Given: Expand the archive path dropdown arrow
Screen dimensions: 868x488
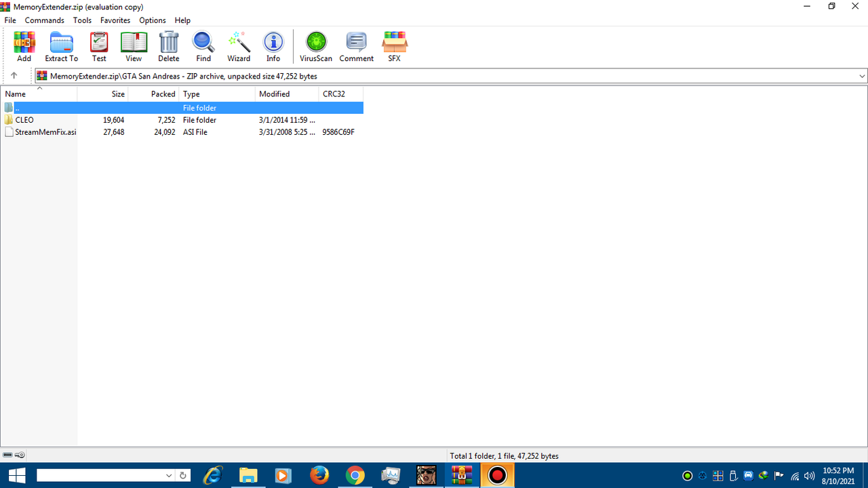Looking at the screenshot, I should 862,76.
